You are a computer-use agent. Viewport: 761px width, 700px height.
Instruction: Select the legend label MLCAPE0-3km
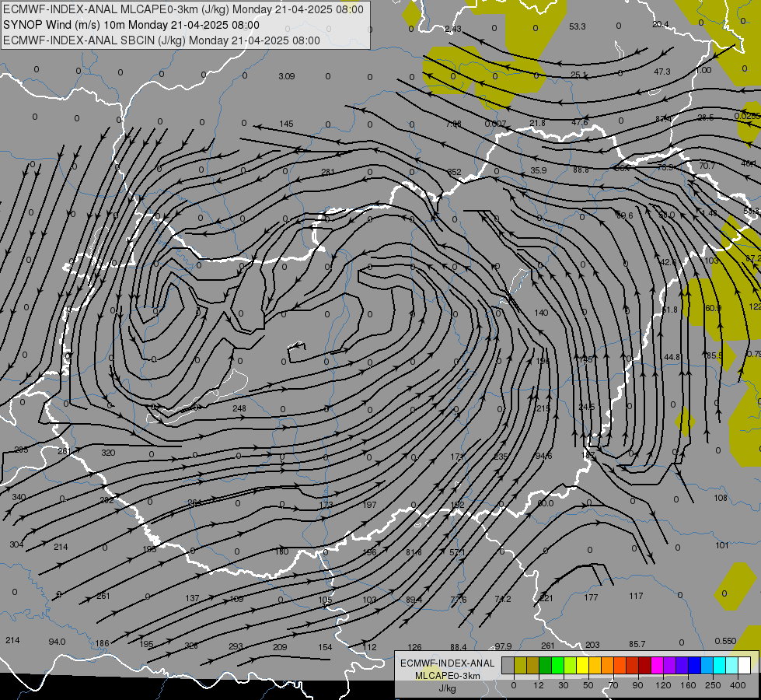tap(447, 676)
